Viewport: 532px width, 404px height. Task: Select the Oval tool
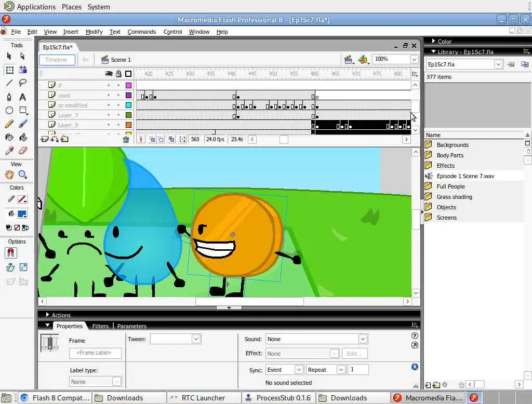click(x=9, y=110)
